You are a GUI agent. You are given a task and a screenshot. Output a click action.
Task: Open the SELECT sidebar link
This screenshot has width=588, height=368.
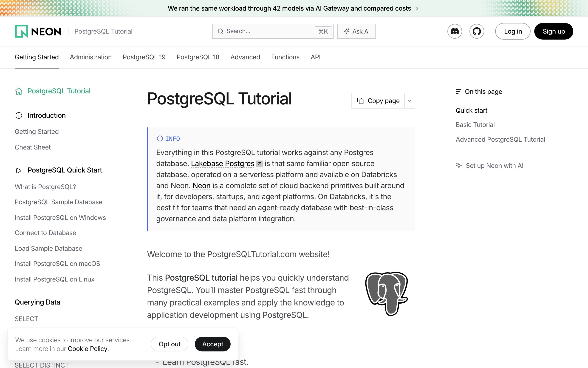26,319
